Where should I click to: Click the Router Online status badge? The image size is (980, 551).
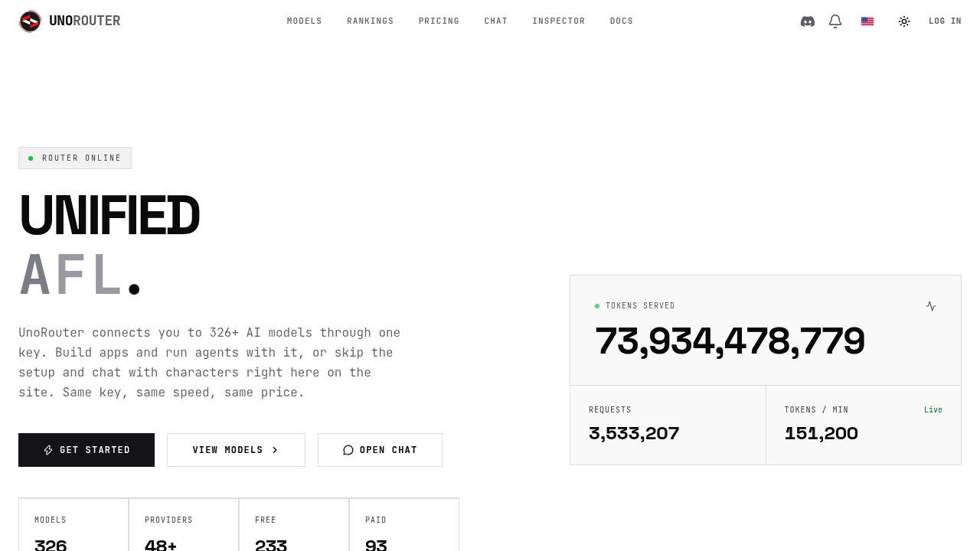(x=75, y=158)
